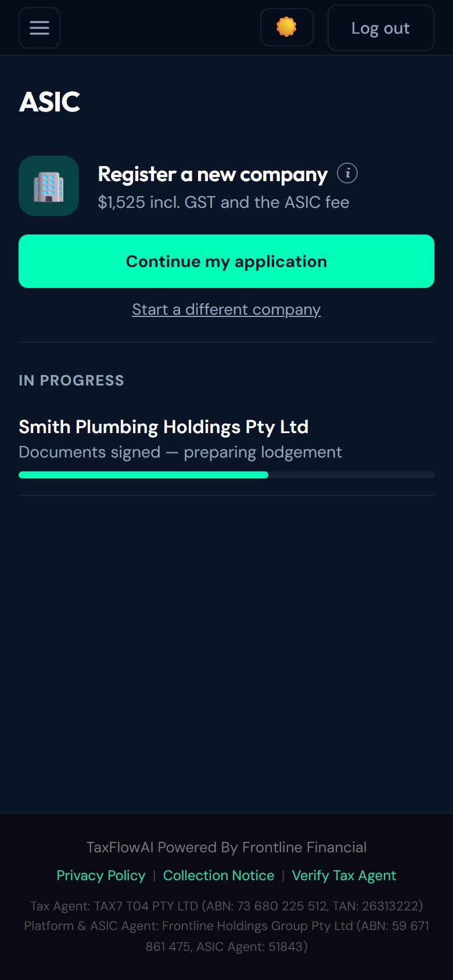Start a different company link
This screenshot has height=980, width=453.
click(x=227, y=309)
